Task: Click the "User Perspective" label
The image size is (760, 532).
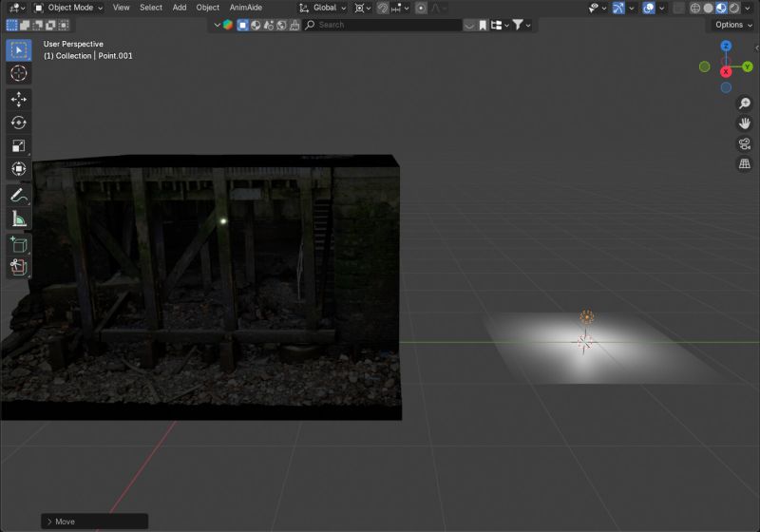Action: (73, 44)
